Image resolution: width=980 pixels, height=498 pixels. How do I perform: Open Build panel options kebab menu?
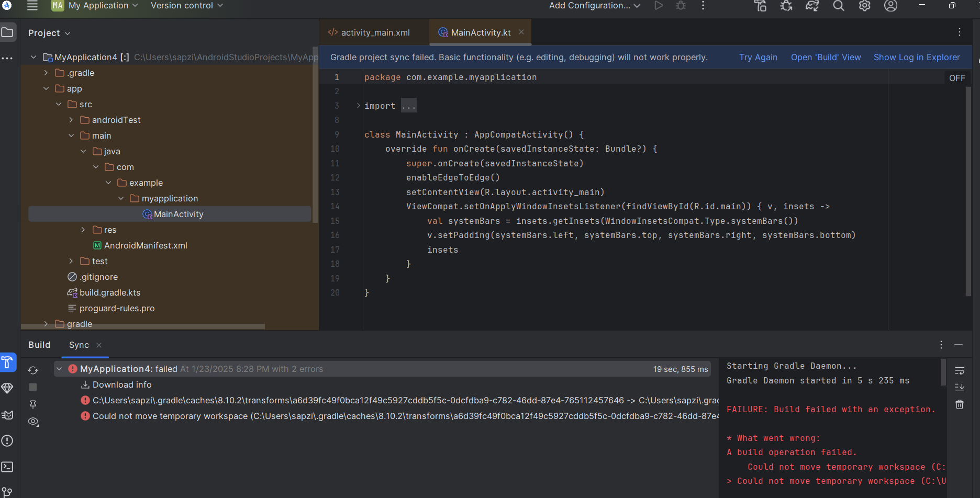[941, 345]
